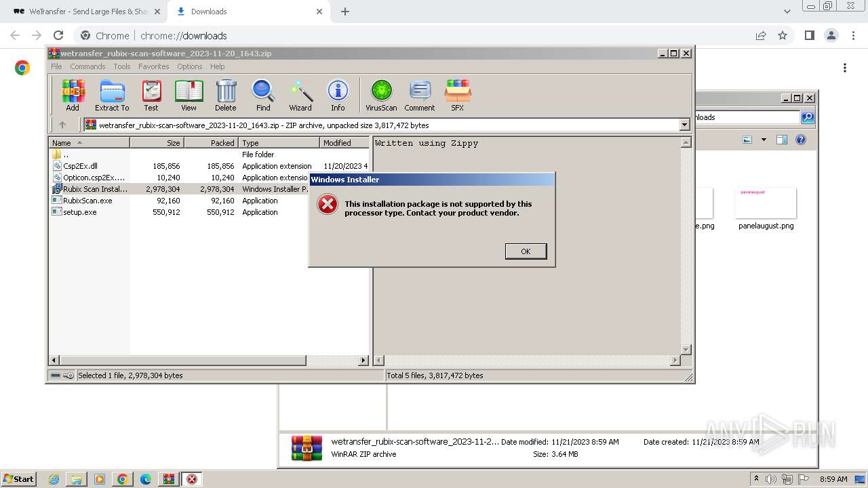Open the File menu in WinRAR
This screenshot has height=488, width=868.
(56, 66)
